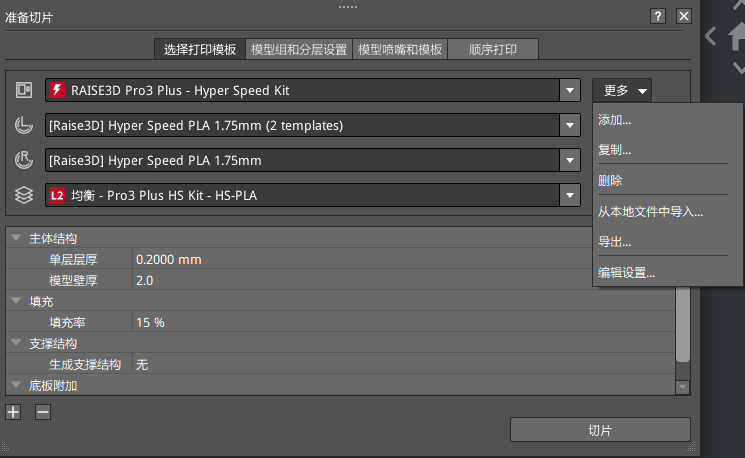
Task: Switch to the 模型组和分层设置 tab
Action: click(299, 49)
